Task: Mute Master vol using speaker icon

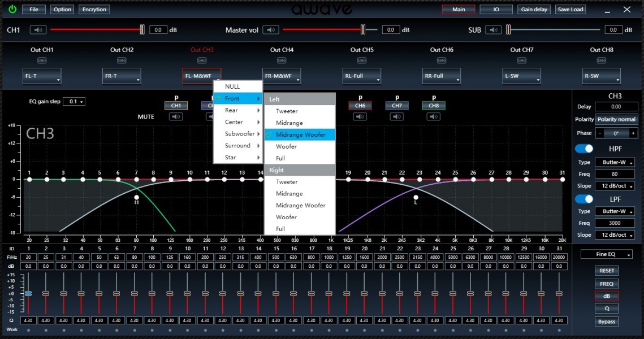Action: tap(271, 30)
